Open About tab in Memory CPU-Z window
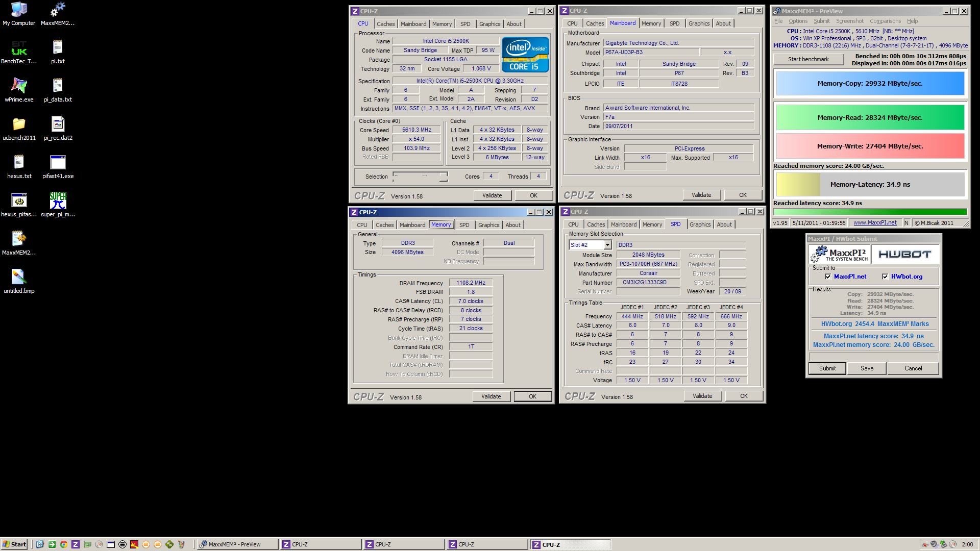Image resolution: width=980 pixels, height=551 pixels. coord(513,225)
